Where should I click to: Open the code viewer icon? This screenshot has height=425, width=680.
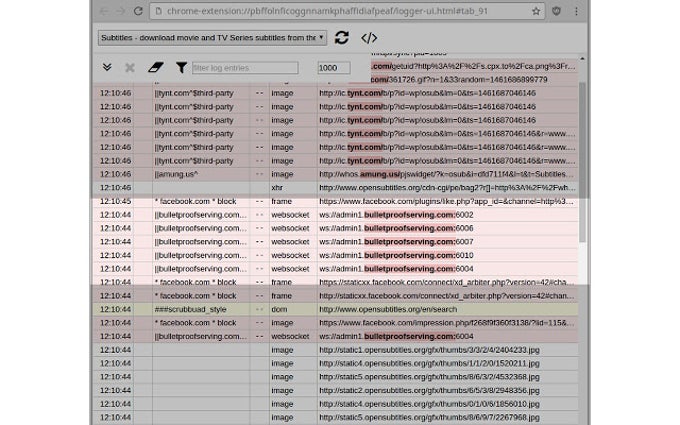point(369,38)
